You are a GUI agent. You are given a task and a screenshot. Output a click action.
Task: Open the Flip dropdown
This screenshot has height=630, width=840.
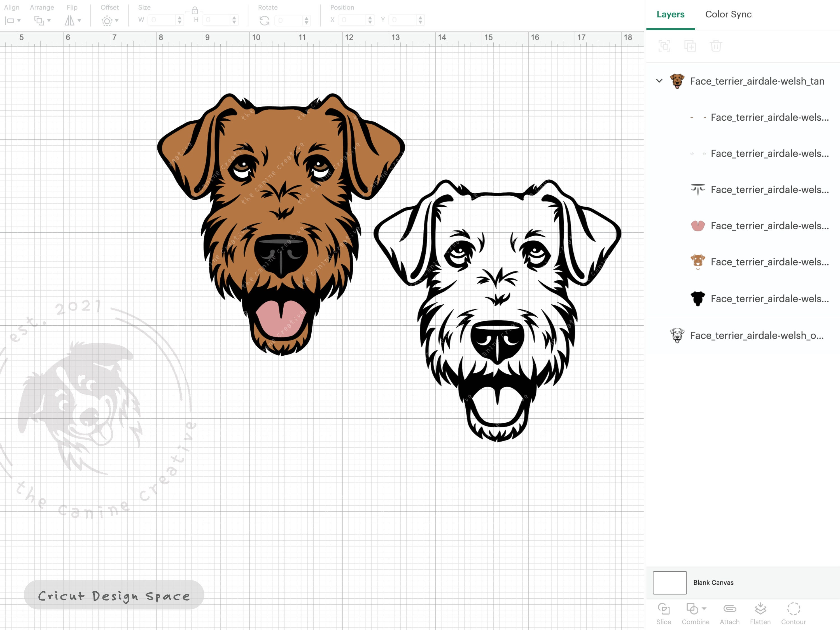pyautogui.click(x=73, y=20)
